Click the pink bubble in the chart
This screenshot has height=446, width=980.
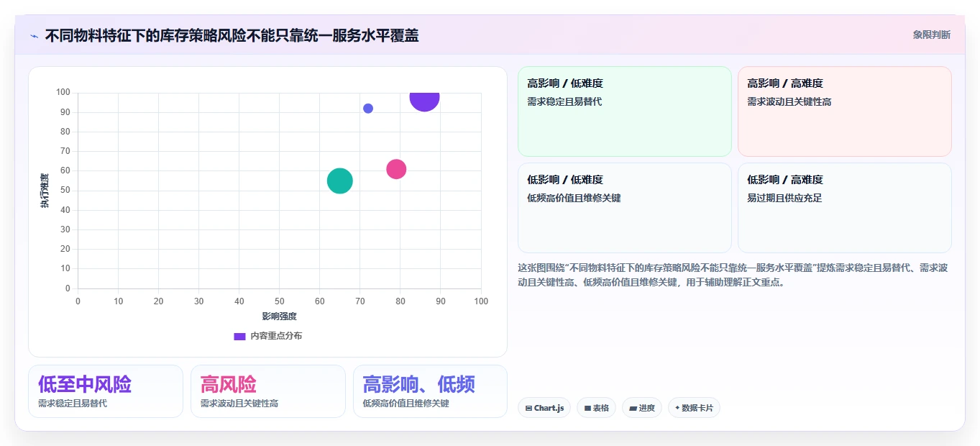click(x=396, y=169)
